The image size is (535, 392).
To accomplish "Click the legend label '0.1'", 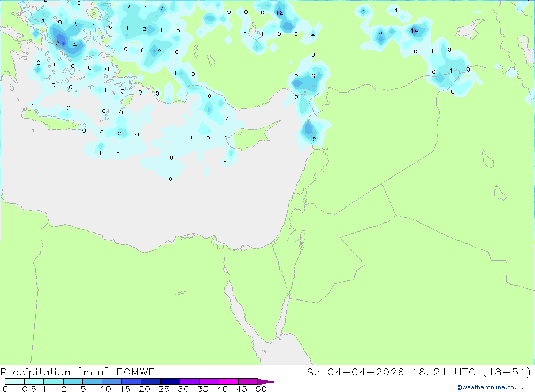I will [9, 389].
